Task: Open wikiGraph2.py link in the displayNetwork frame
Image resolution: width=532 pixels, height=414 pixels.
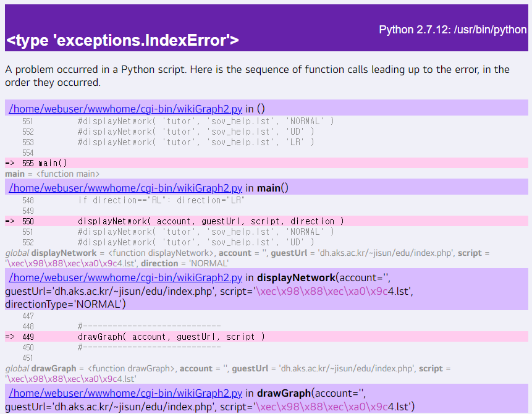Action: 125,277
